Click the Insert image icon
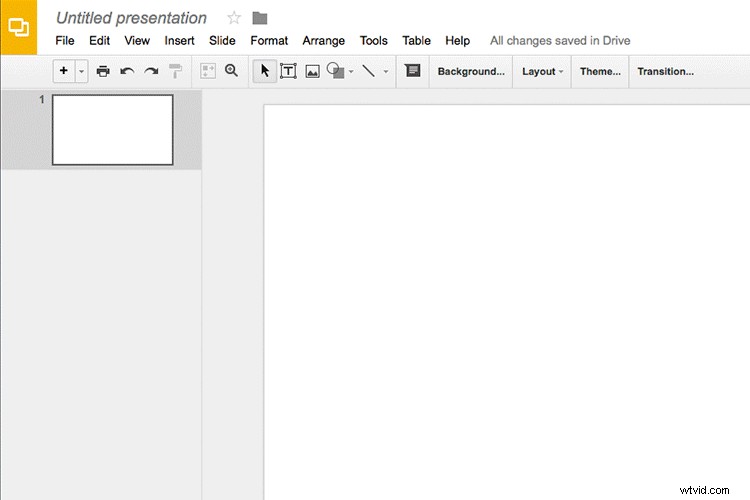 tap(312, 72)
